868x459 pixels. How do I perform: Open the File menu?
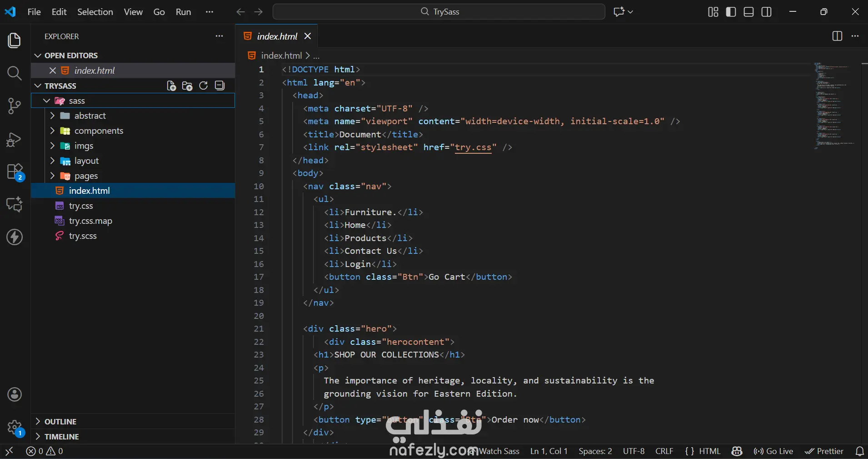[x=34, y=12]
